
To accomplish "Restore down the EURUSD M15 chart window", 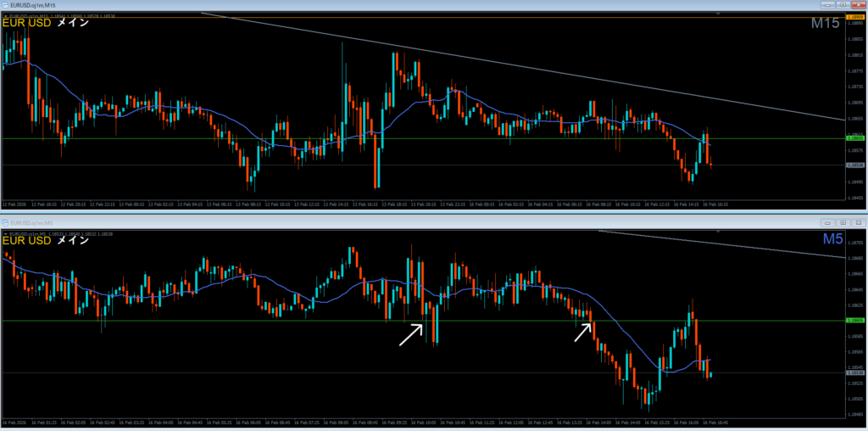I will [843, 5].
